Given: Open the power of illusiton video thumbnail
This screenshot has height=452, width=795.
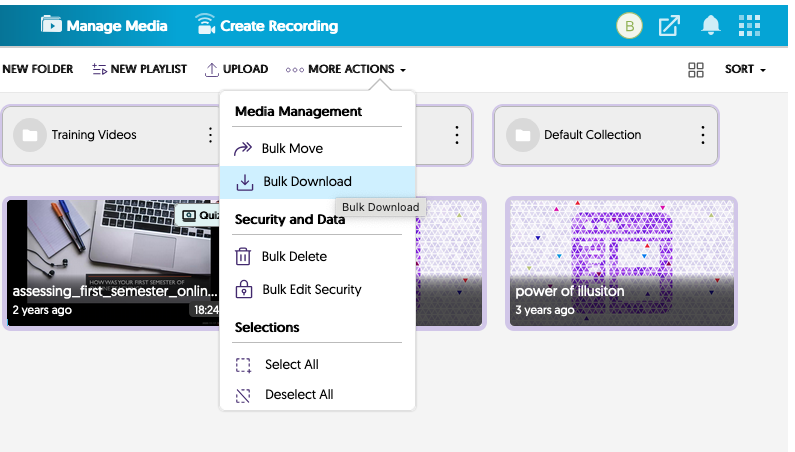Looking at the screenshot, I should [x=621, y=262].
